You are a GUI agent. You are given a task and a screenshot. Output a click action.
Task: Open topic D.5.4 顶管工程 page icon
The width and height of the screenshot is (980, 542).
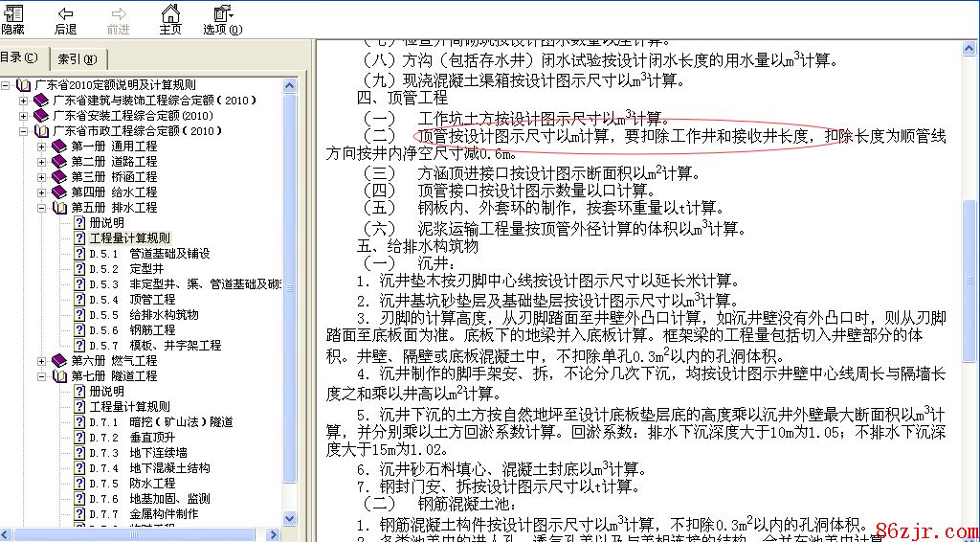(x=79, y=300)
